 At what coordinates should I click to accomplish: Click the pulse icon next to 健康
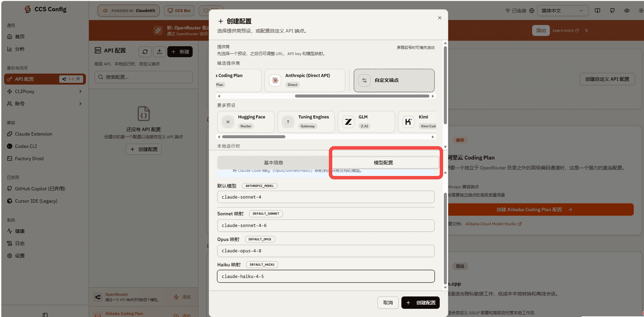[10, 231]
